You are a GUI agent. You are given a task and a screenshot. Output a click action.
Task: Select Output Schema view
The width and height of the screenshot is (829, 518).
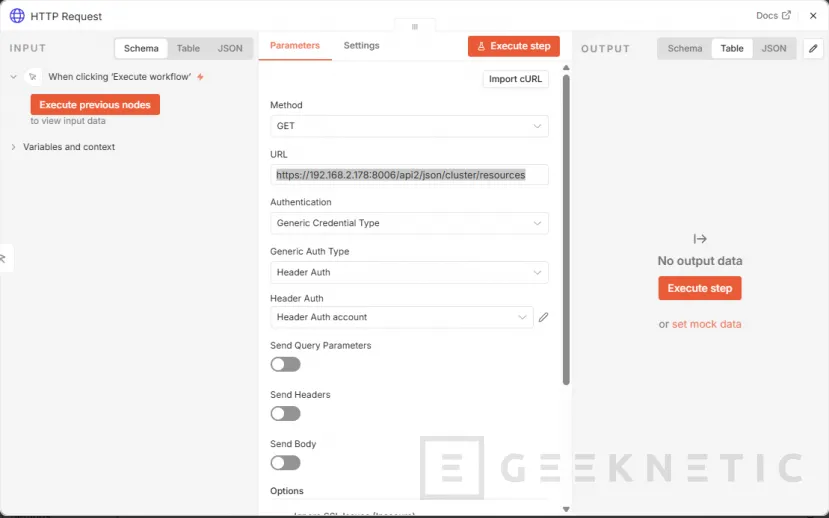pyautogui.click(x=685, y=48)
